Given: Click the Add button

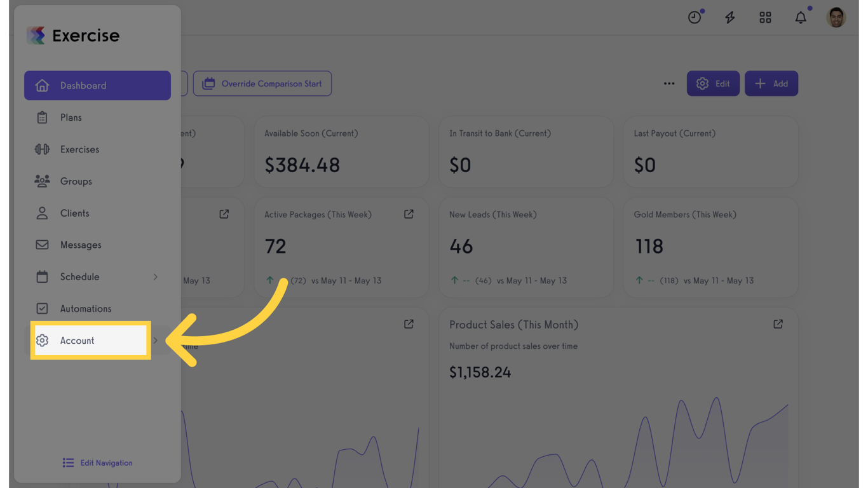Looking at the screenshot, I should 771,83.
